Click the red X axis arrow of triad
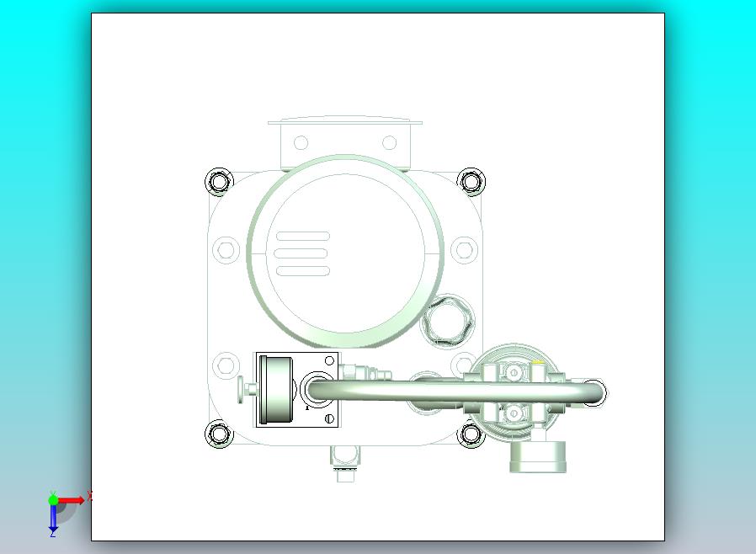Image resolution: width=756 pixels, height=554 pixels. 72,500
